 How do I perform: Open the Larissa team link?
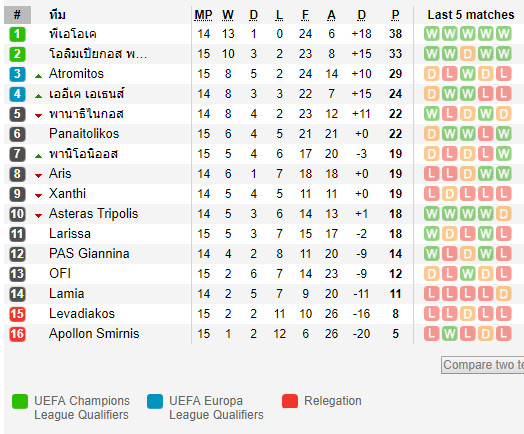tap(70, 234)
